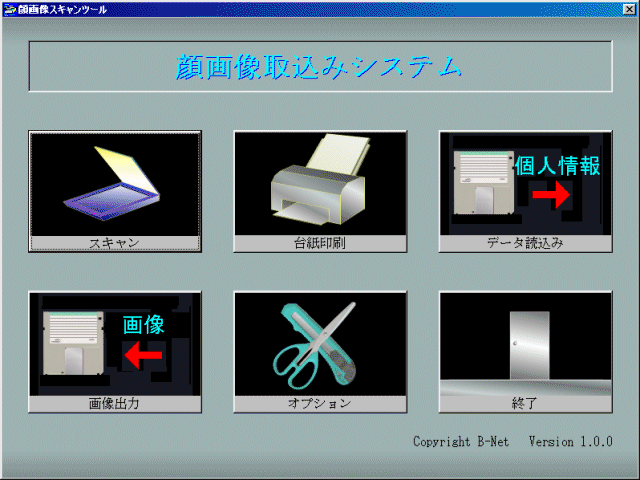
Task: Click the application icon in title bar
Action: pyautogui.click(x=9, y=8)
